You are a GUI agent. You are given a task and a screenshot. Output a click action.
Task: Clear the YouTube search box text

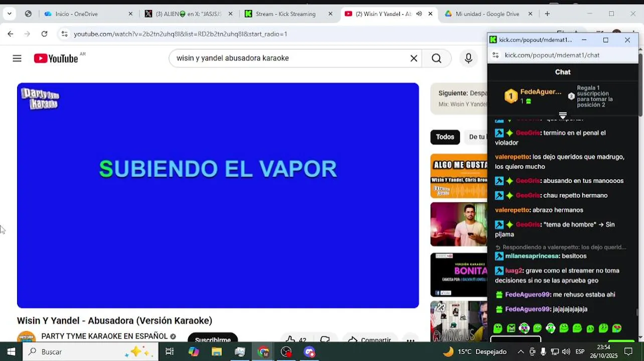point(414,59)
